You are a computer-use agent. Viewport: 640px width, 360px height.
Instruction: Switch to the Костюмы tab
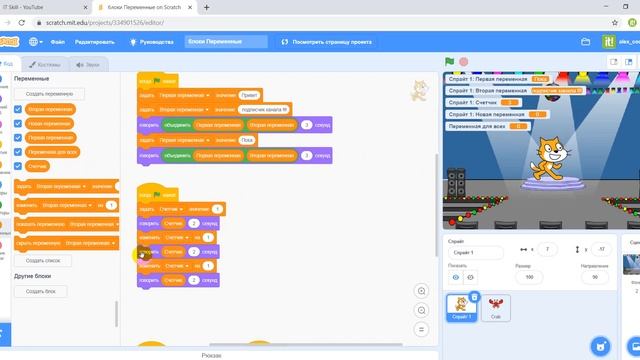point(44,64)
